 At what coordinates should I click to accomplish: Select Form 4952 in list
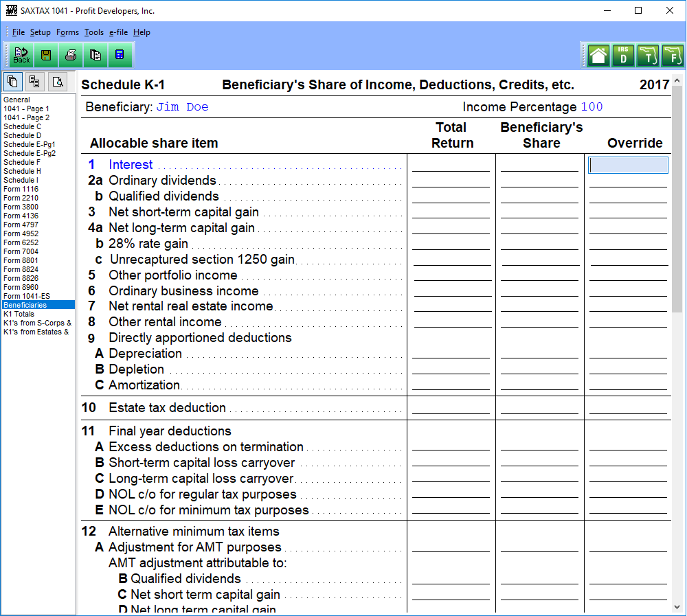38,233
